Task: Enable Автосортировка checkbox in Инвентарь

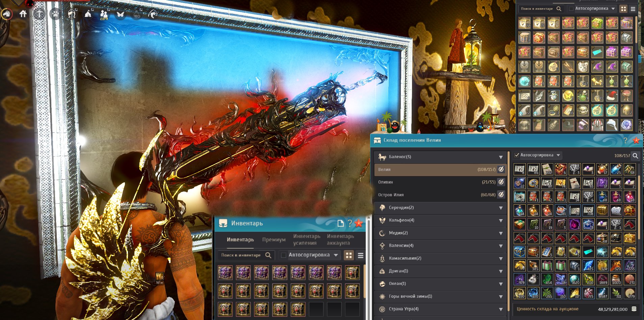Action: tap(284, 255)
